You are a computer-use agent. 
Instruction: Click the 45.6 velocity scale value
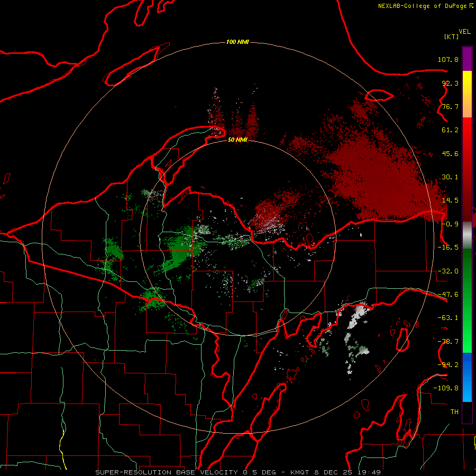click(x=450, y=153)
